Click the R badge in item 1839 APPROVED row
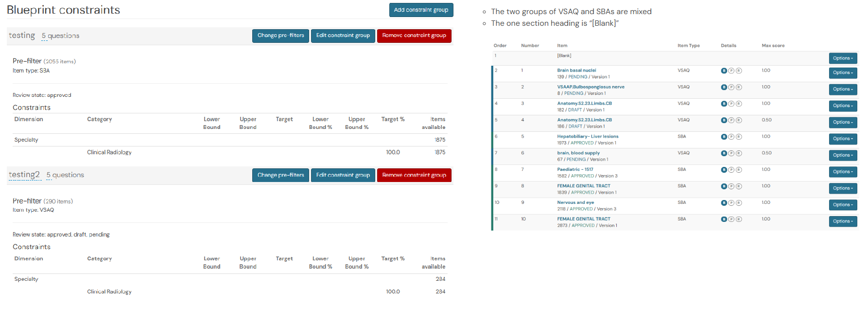 tap(739, 186)
